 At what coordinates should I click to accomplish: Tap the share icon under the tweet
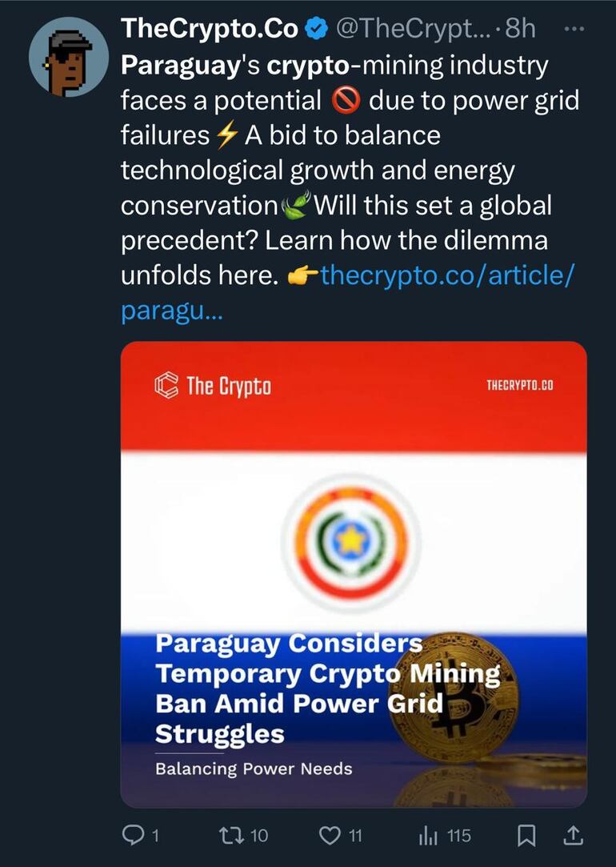click(573, 836)
